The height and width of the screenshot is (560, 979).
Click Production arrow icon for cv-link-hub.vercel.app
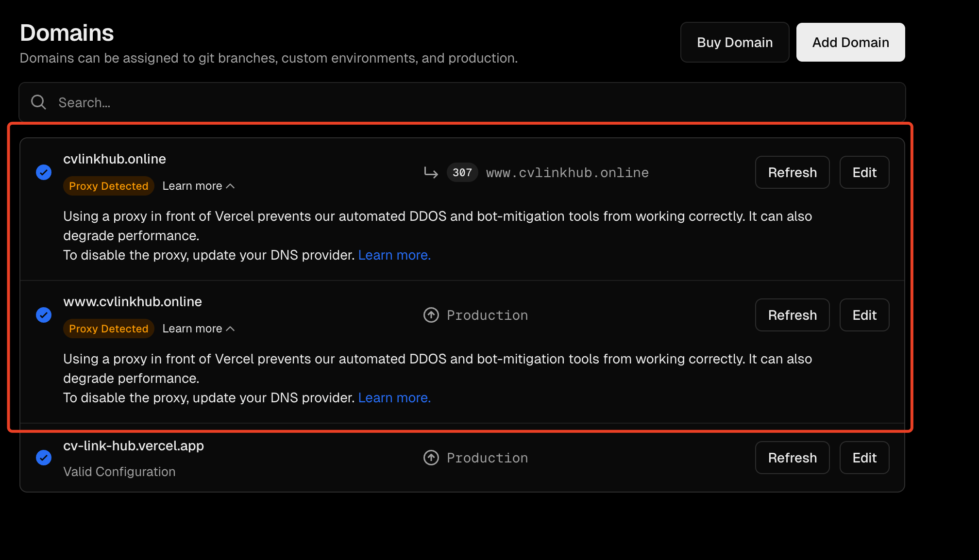tap(431, 458)
